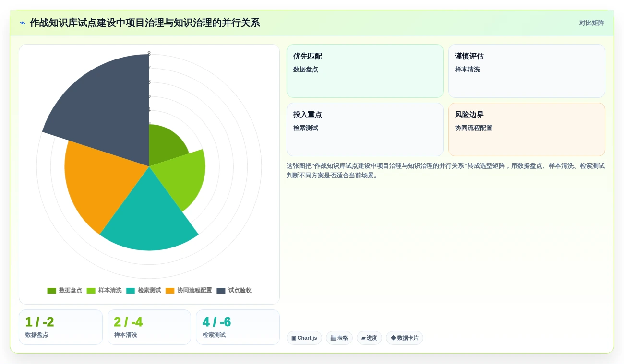Click the 进度 tag chip
Screen dimensions: 624x364
pyautogui.click(x=369, y=338)
